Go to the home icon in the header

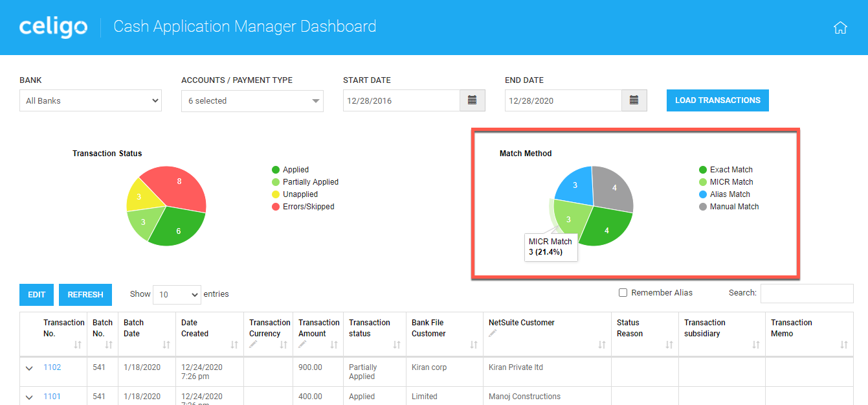pos(840,28)
